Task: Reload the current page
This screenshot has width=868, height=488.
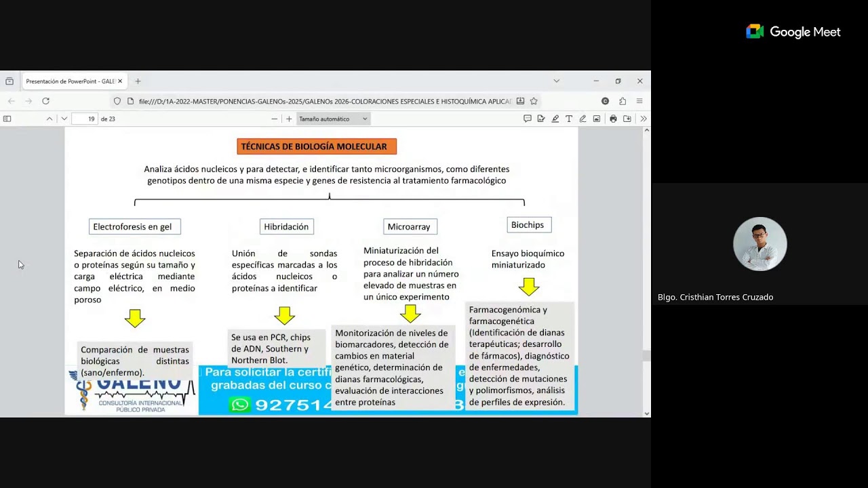Action: point(45,101)
